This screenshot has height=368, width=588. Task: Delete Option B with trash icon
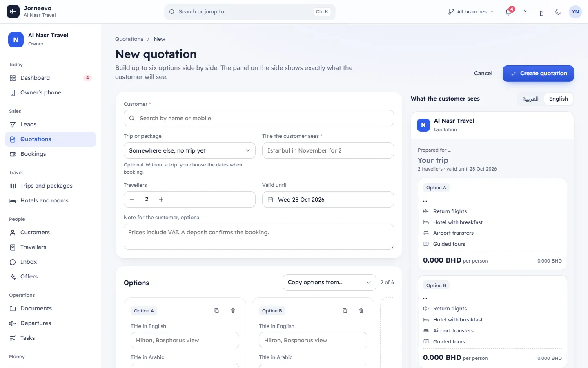pos(361,311)
